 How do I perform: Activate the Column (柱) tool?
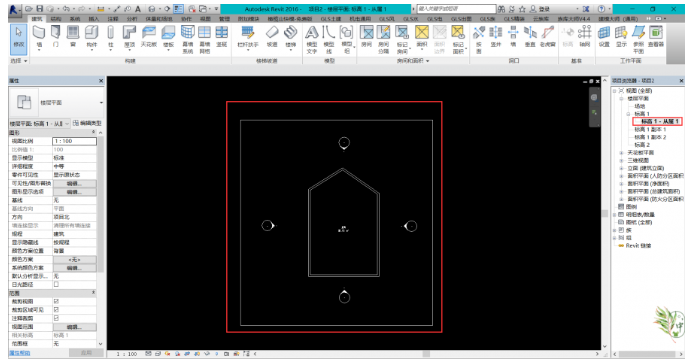click(110, 37)
